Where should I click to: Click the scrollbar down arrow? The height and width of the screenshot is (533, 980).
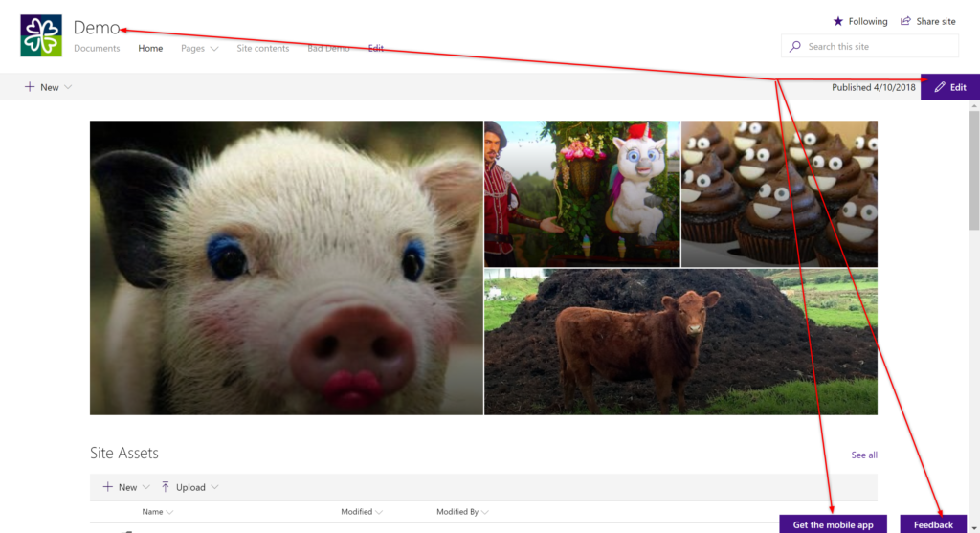[974, 528]
